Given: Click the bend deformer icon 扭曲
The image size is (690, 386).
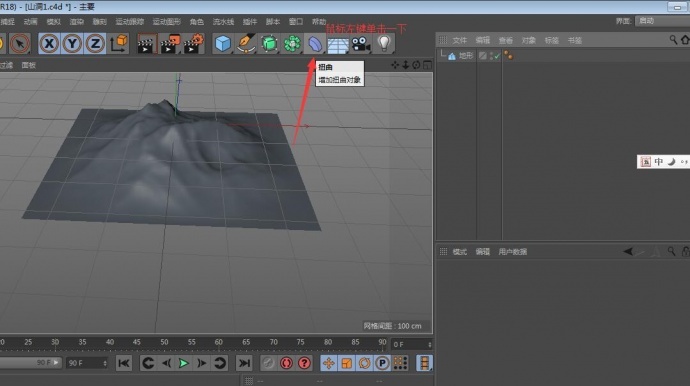Looking at the screenshot, I should (315, 44).
